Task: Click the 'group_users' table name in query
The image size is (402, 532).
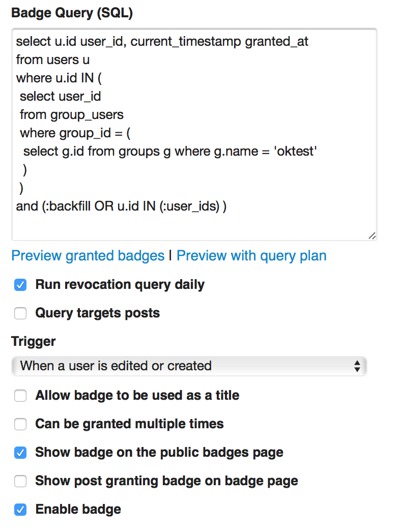Action: (x=87, y=114)
